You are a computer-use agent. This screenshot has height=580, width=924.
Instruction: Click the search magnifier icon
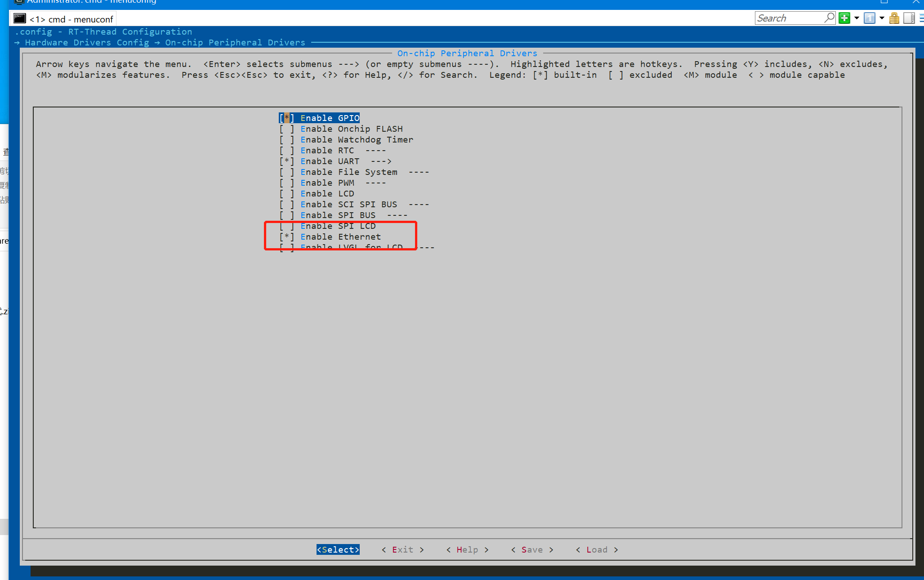829,18
